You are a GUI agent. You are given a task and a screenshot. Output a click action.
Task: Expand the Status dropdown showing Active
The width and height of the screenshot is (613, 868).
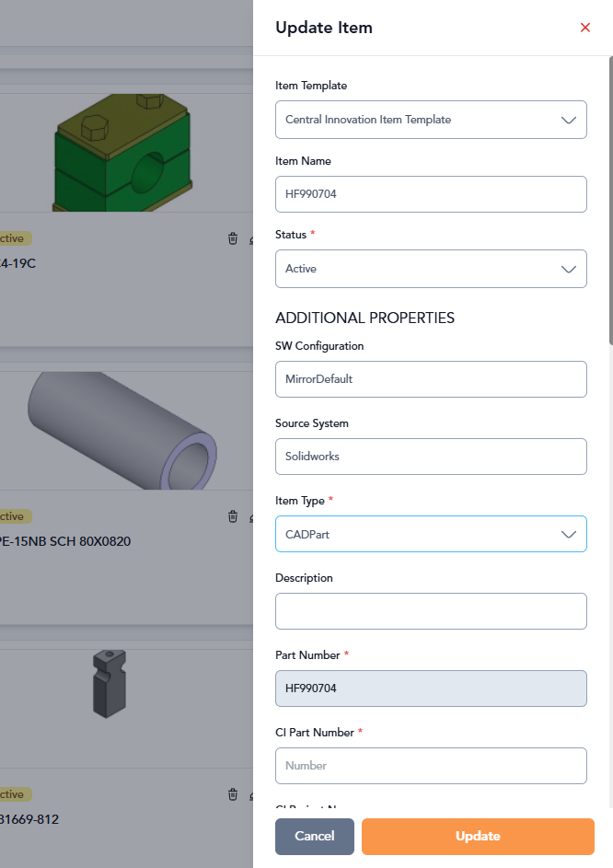(x=431, y=269)
